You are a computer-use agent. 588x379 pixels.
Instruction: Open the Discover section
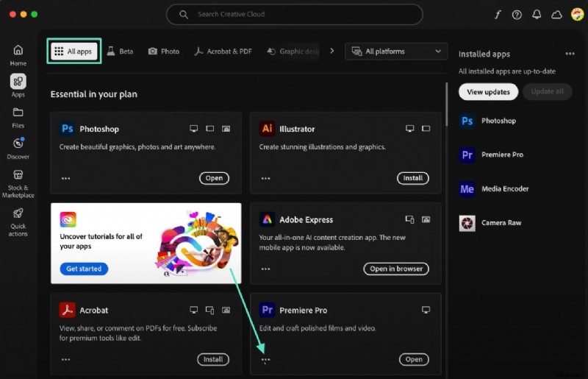click(x=18, y=149)
